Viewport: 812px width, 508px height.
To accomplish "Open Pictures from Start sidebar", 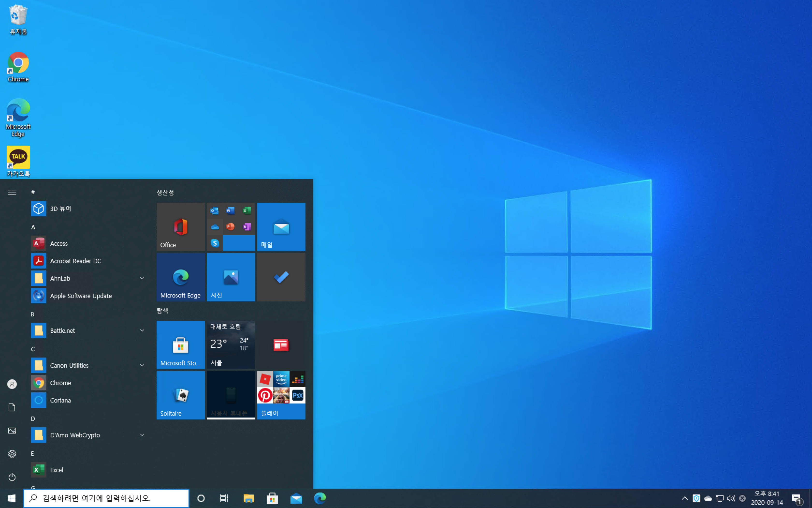I will click(x=12, y=431).
